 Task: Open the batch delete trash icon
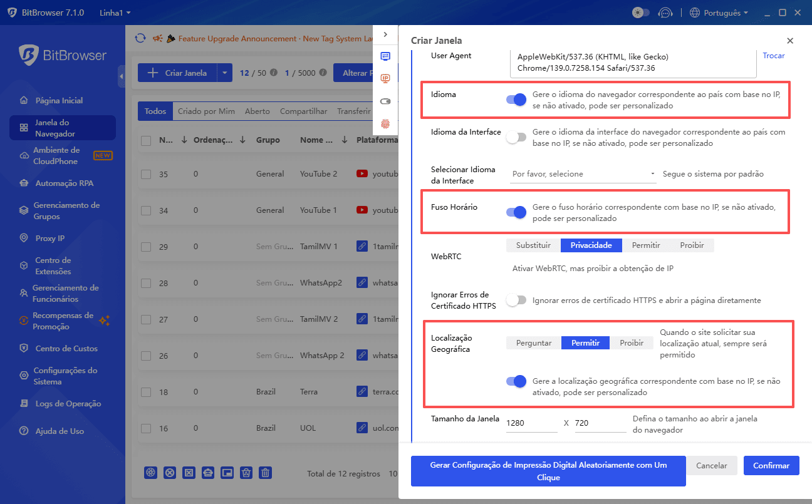pyautogui.click(x=266, y=473)
